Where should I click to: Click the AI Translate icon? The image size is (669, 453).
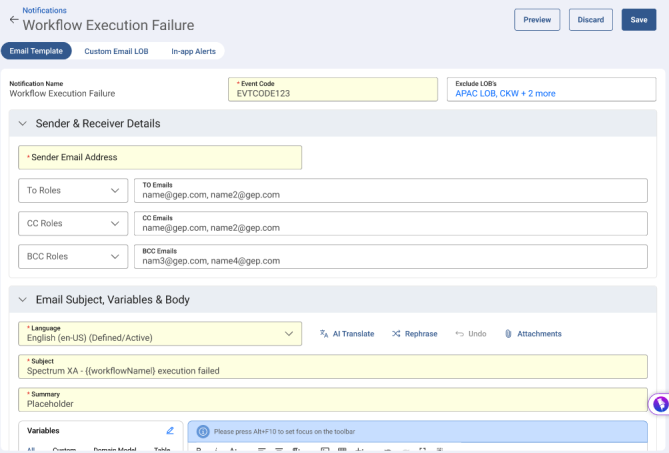tap(324, 334)
